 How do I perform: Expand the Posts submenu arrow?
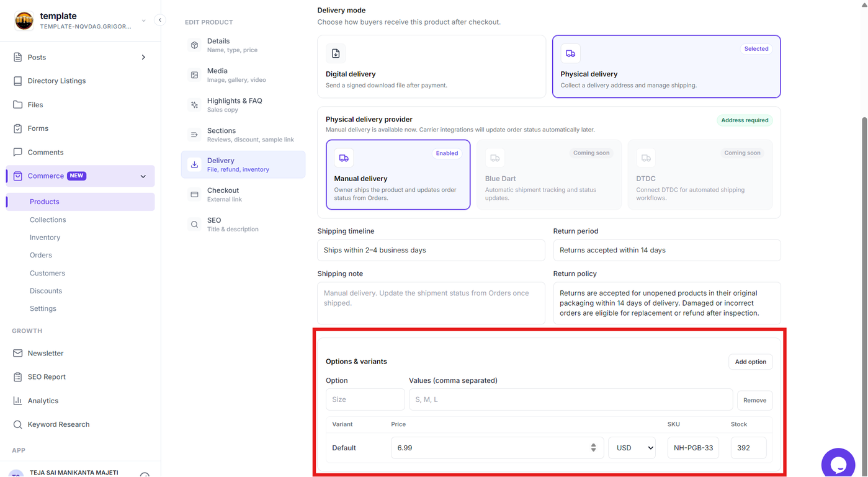click(x=143, y=57)
